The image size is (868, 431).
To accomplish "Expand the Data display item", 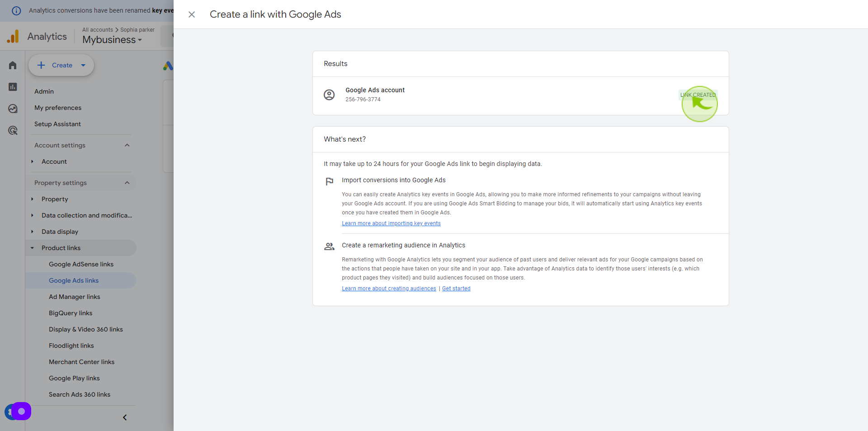I will point(33,232).
